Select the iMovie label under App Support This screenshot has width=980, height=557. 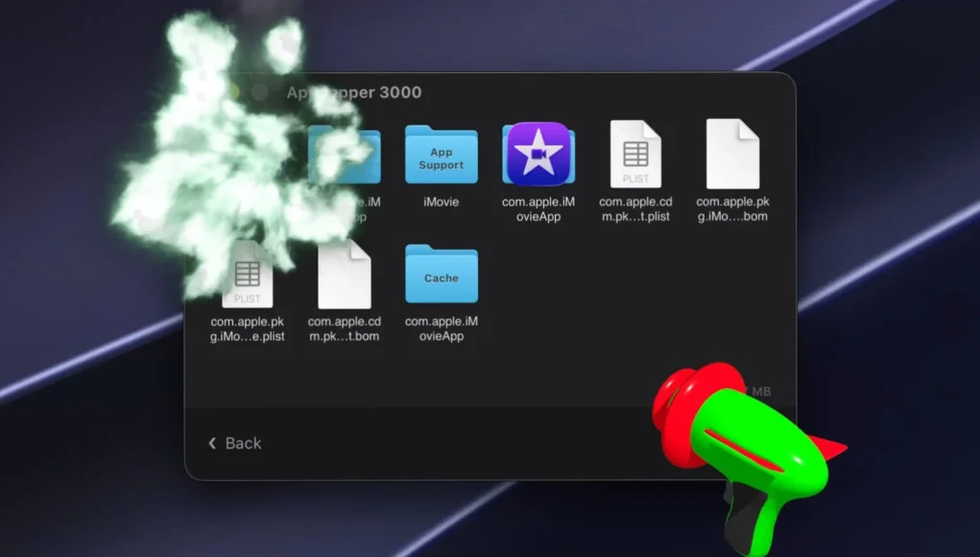(x=442, y=202)
